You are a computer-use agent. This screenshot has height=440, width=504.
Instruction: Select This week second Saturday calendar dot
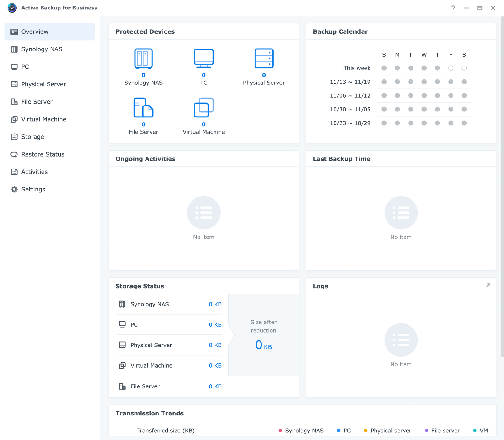point(464,68)
